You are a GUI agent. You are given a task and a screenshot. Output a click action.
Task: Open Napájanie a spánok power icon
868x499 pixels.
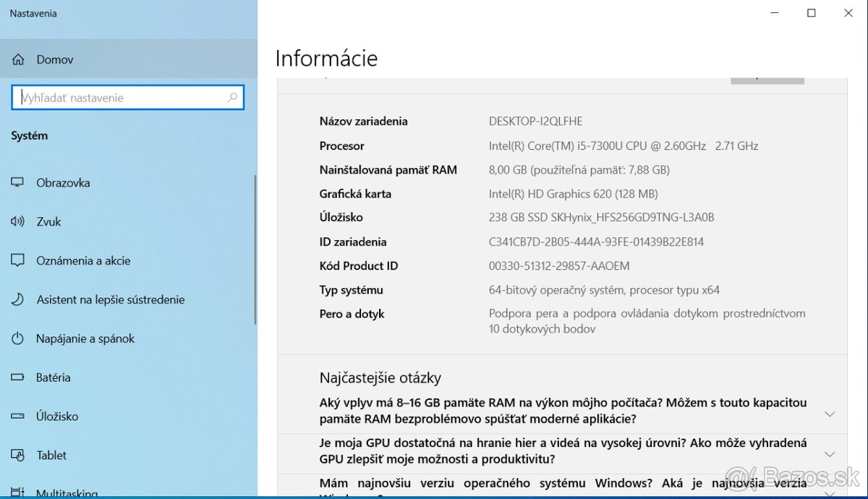(17, 338)
